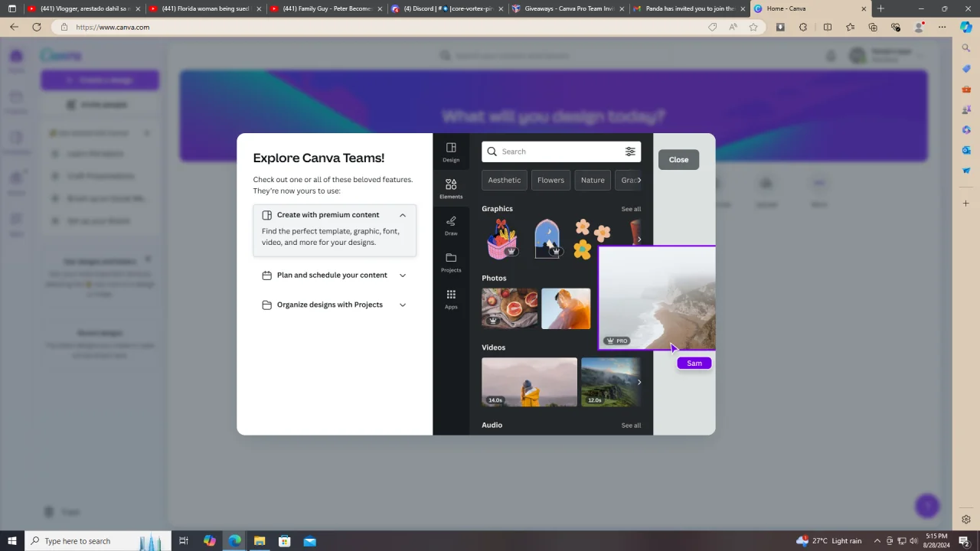Choose the Draw tool icon
The width and height of the screenshot is (980, 551).
click(x=451, y=225)
